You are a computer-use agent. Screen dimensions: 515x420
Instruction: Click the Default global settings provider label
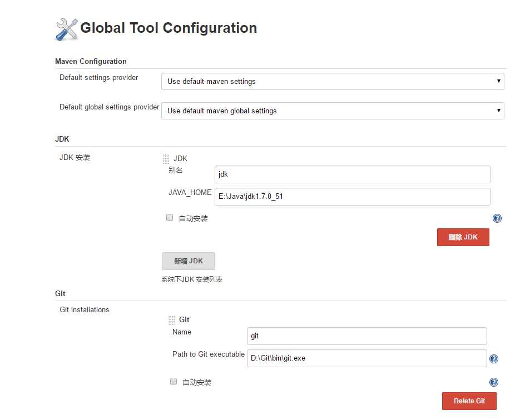click(x=110, y=107)
